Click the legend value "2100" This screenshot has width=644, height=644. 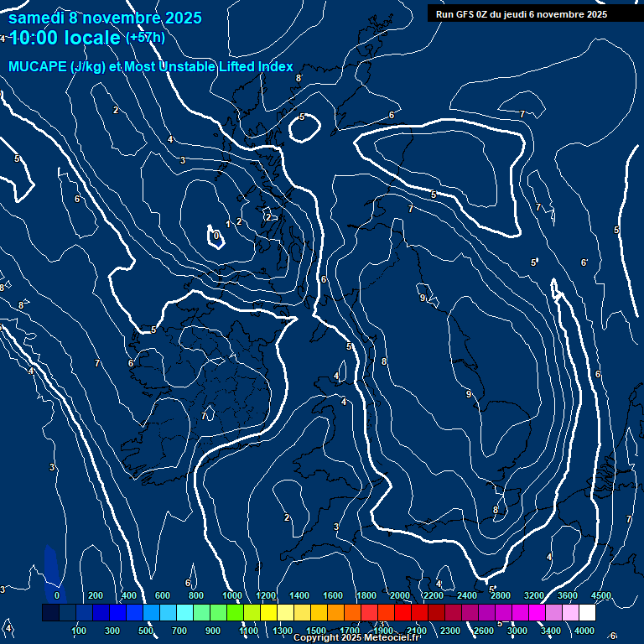417,631
